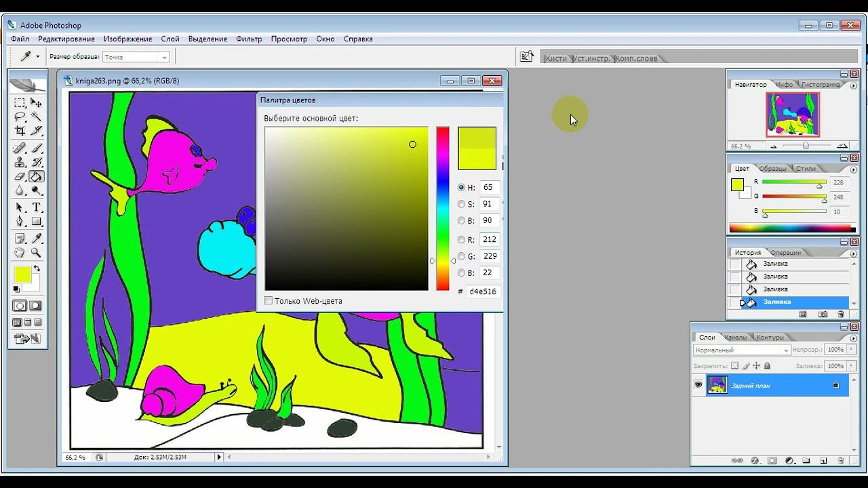Reset default foreground and background colors
The width and height of the screenshot is (868, 488).
pos(17,289)
